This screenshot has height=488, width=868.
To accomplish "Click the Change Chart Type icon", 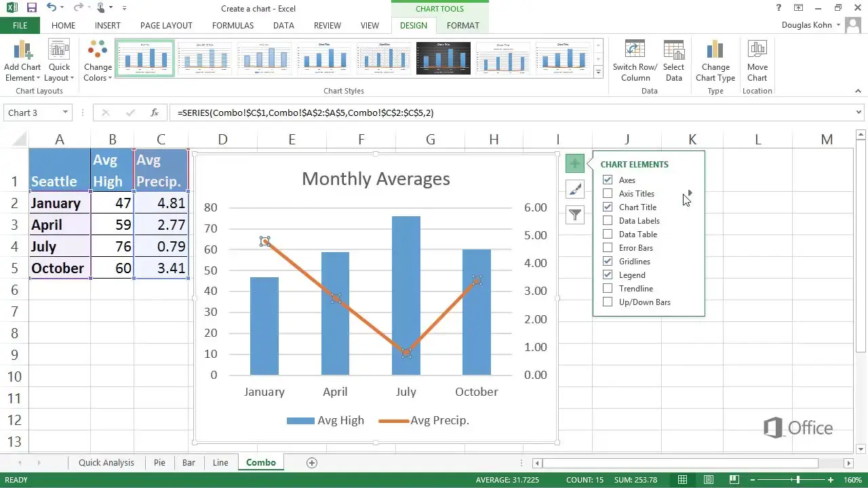I will coord(715,52).
